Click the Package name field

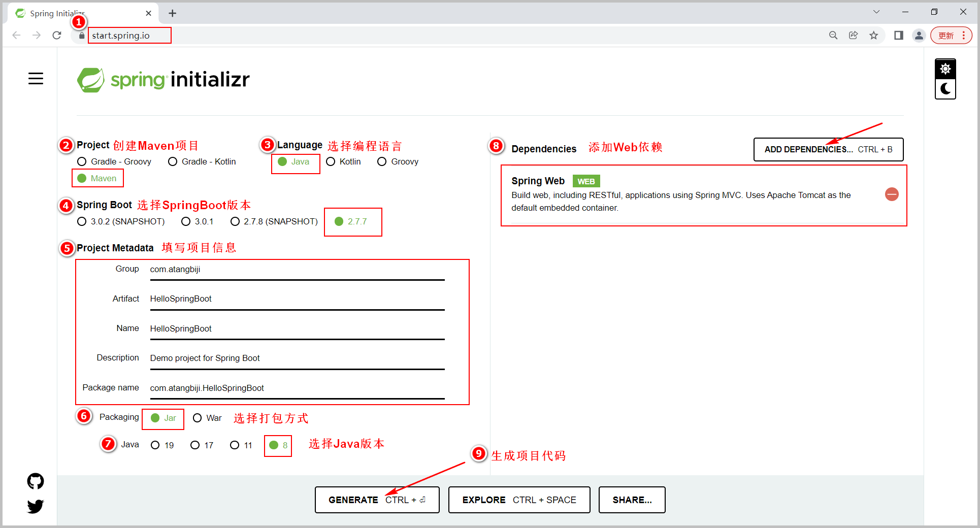click(297, 388)
